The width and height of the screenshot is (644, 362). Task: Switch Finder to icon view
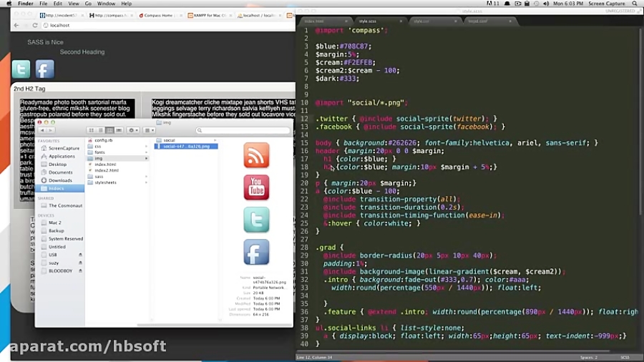pyautogui.click(x=91, y=130)
